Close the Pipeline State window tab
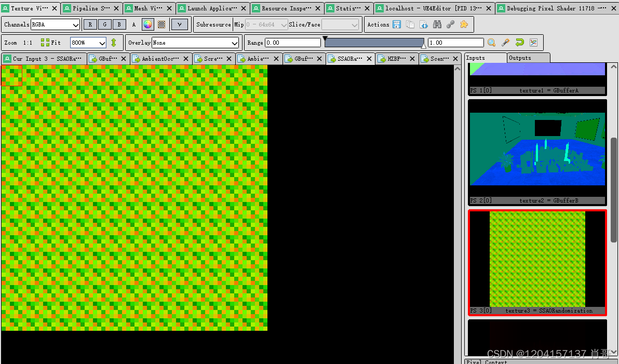This screenshot has height=364, width=619. (116, 8)
